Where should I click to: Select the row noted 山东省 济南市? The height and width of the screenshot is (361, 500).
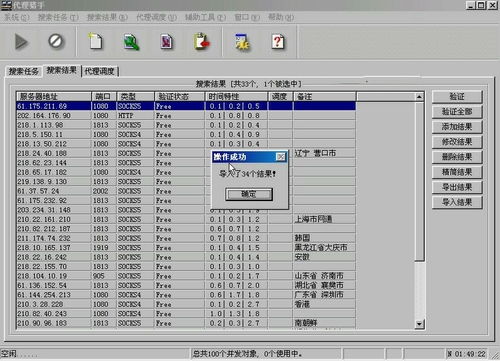[x=186, y=276]
